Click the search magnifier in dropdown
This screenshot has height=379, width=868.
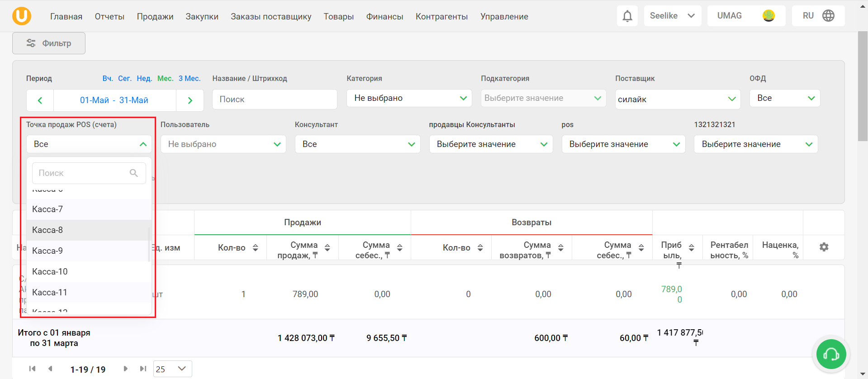133,173
